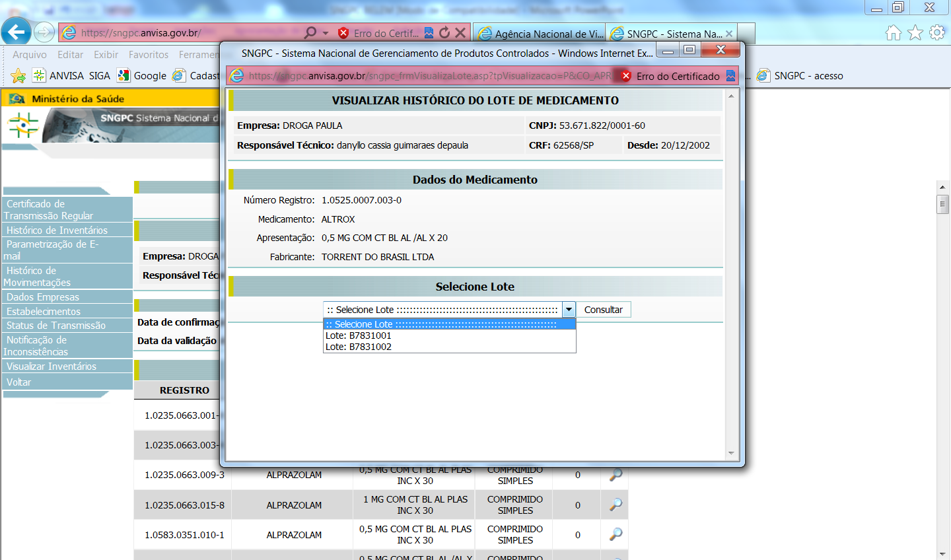The width and height of the screenshot is (951, 560).
Task: Click the new tab button in main window
Action: click(x=746, y=34)
